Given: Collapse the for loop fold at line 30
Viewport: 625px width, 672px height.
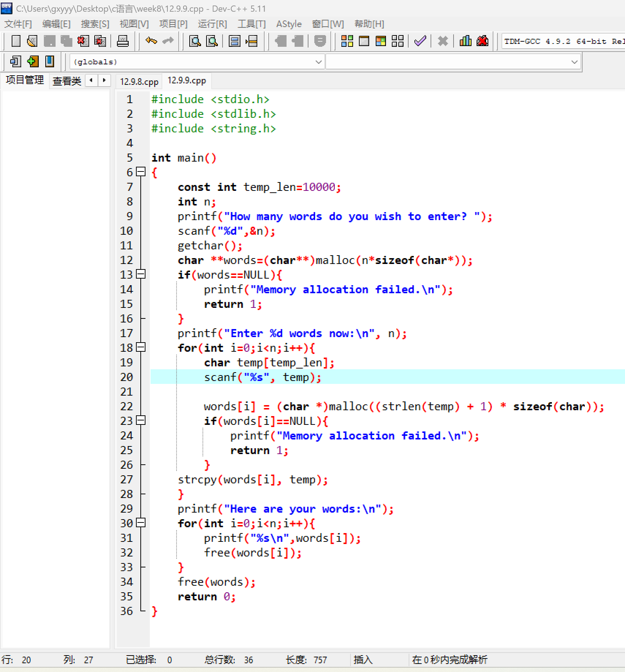Looking at the screenshot, I should click(x=141, y=523).
